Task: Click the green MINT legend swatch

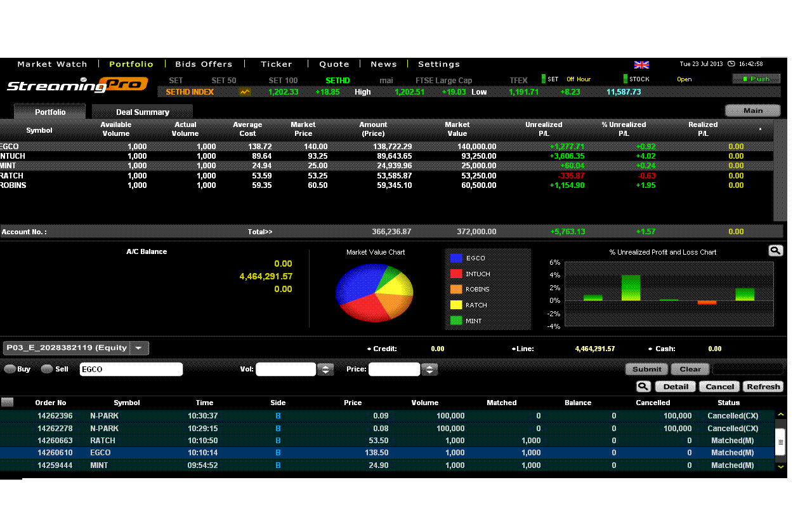Action: (456, 321)
